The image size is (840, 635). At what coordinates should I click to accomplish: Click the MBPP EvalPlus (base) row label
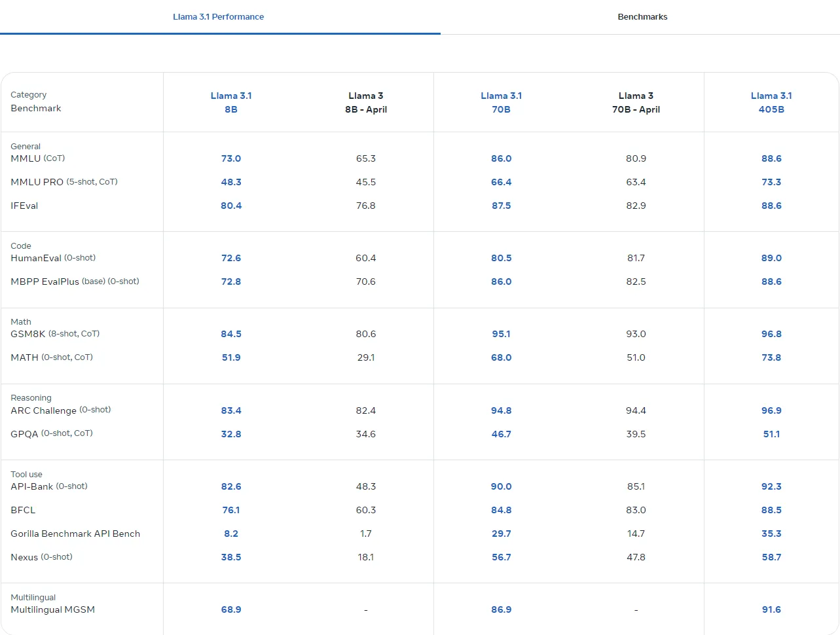tap(75, 281)
